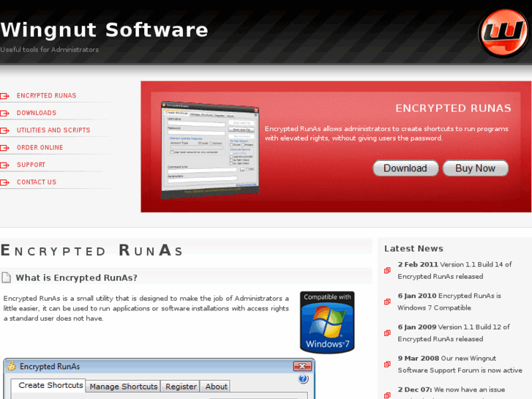Click the Latest News heading
The width and height of the screenshot is (532, 399).
[413, 249]
